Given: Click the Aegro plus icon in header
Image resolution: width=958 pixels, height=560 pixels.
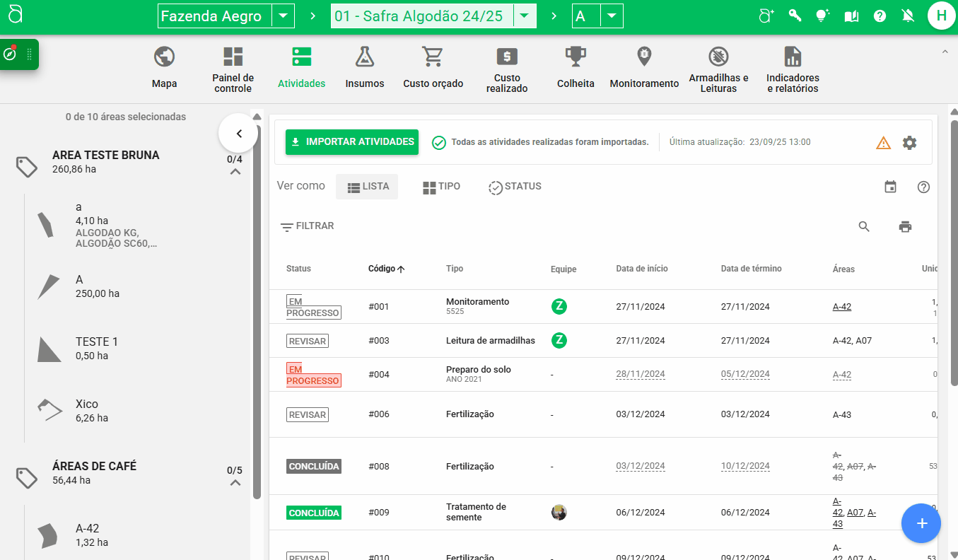Looking at the screenshot, I should (x=766, y=16).
